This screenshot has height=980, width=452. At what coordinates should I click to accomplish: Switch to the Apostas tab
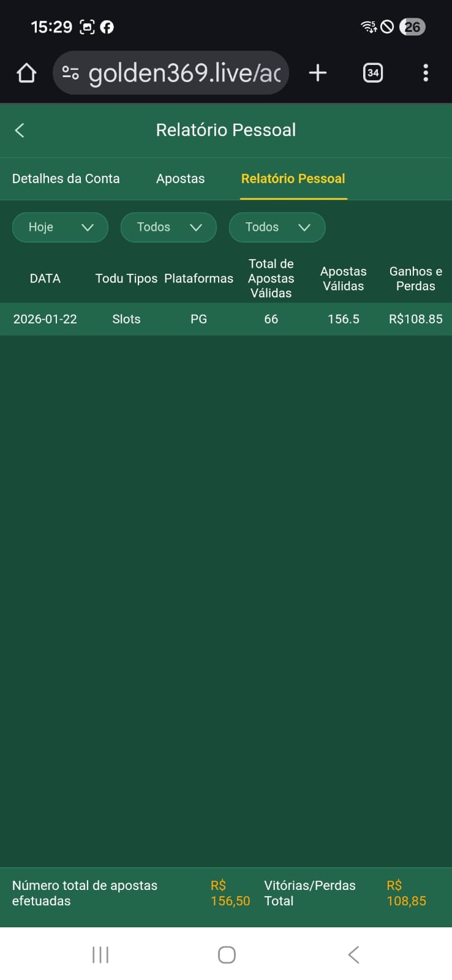click(x=180, y=179)
